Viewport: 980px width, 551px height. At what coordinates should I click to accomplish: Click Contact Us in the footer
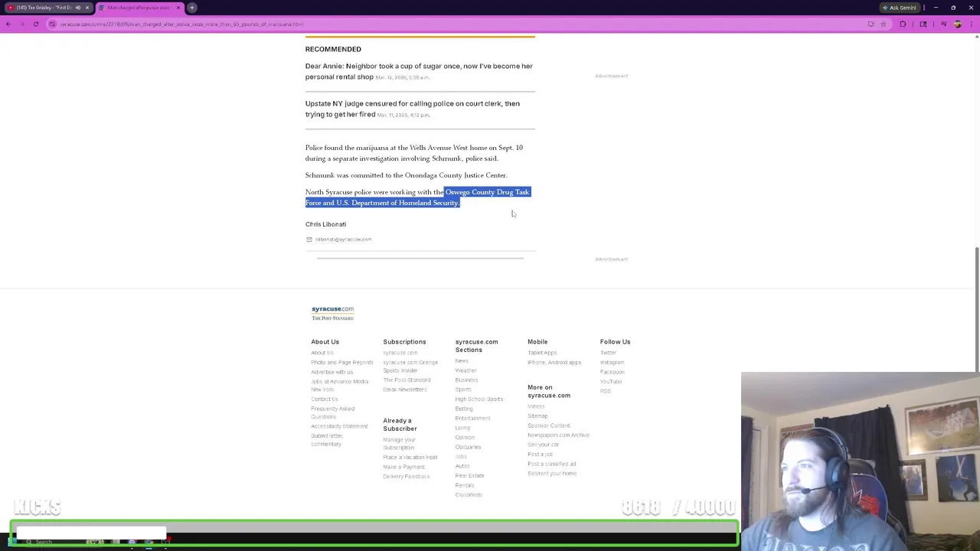325,399
